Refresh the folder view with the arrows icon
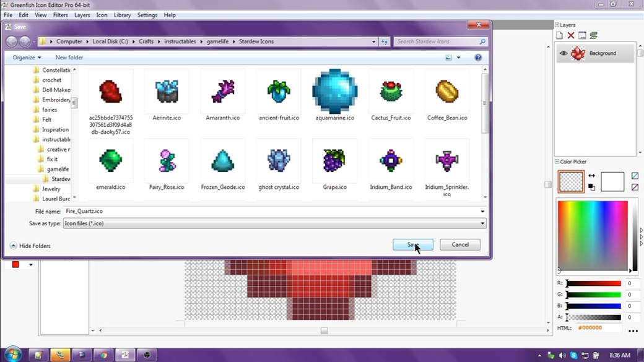This screenshot has width=644, height=362. click(384, 41)
